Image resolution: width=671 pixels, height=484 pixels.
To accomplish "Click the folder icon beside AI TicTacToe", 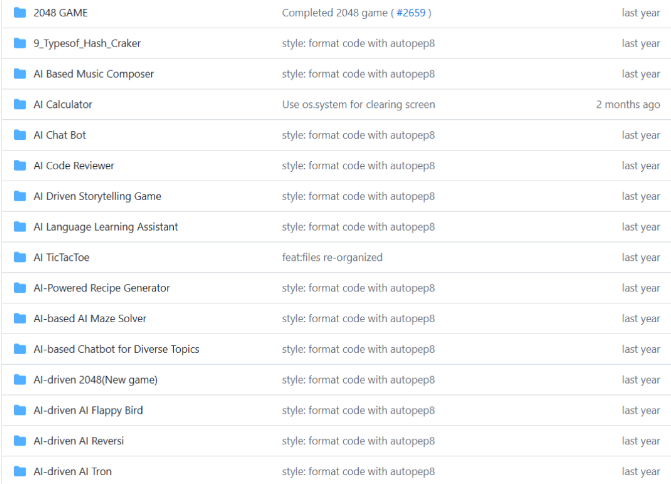I will click(x=20, y=258).
